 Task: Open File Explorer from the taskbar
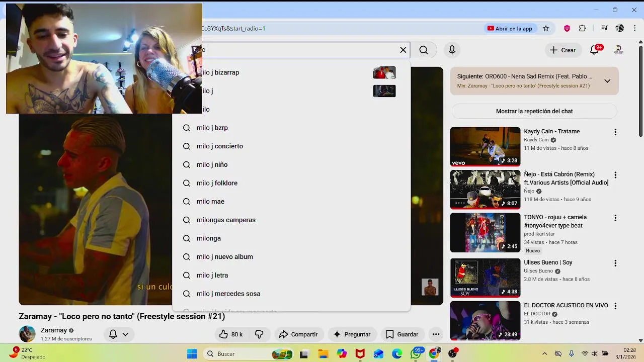click(323, 354)
